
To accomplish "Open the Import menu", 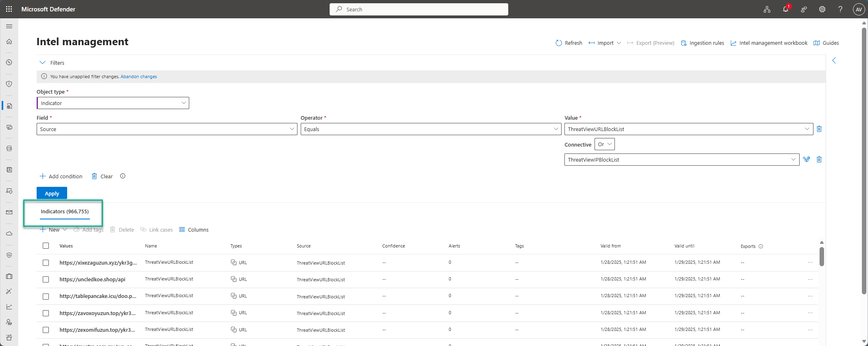I will [605, 43].
